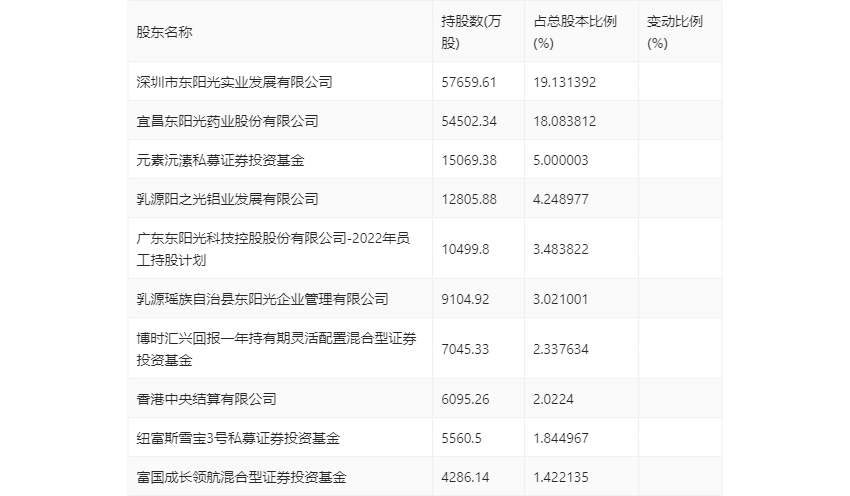The image size is (850, 496).
Task: Select 香港中央结算有限公司 shareholder name
Action: pos(206,399)
